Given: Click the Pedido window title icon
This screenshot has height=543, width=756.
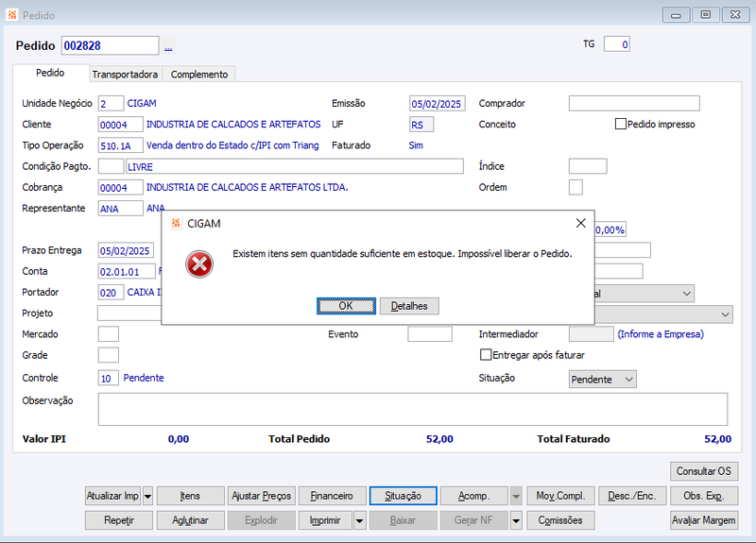Looking at the screenshot, I should (x=12, y=15).
